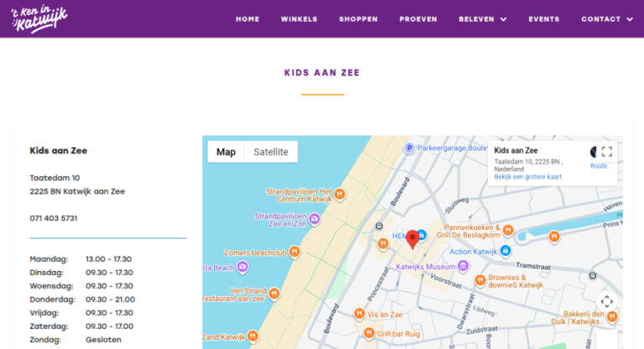Go to the Winkels page
The image size is (644, 349).
click(x=299, y=19)
